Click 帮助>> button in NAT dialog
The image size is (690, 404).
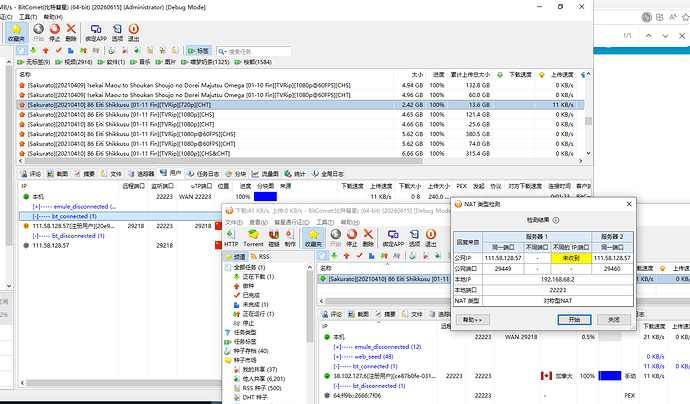point(473,320)
